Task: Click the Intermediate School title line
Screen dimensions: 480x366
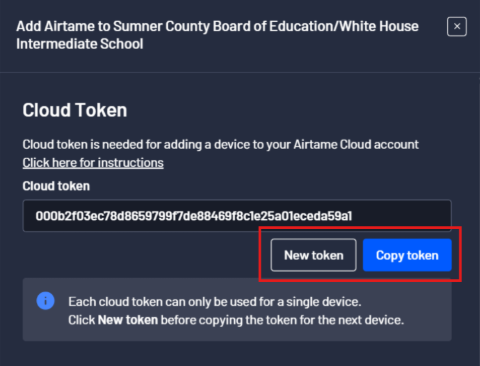Action: pyautogui.click(x=80, y=44)
